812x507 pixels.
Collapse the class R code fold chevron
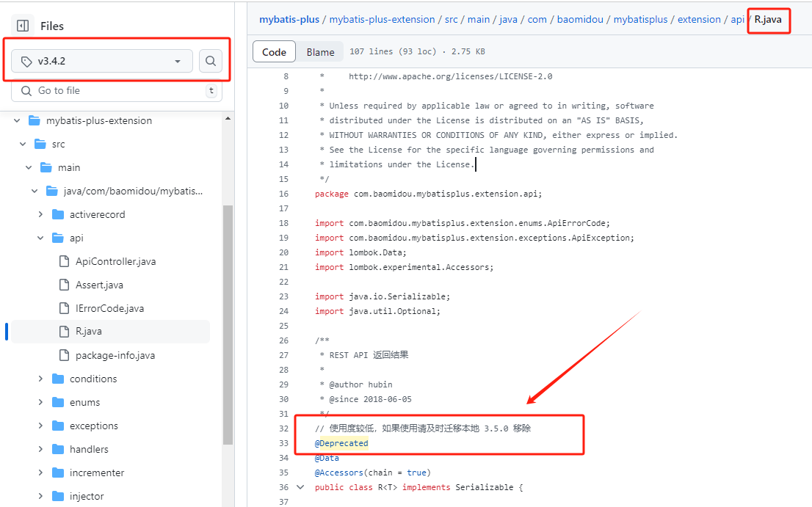click(300, 487)
